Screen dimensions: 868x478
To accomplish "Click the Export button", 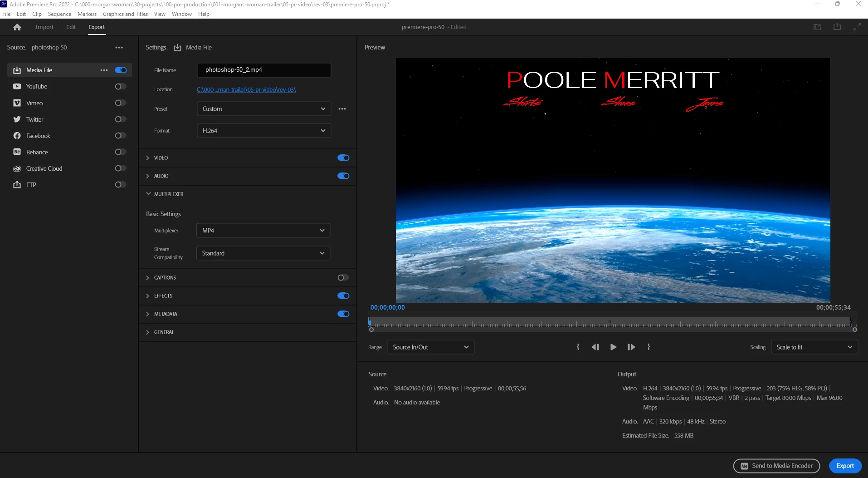I will (x=845, y=466).
